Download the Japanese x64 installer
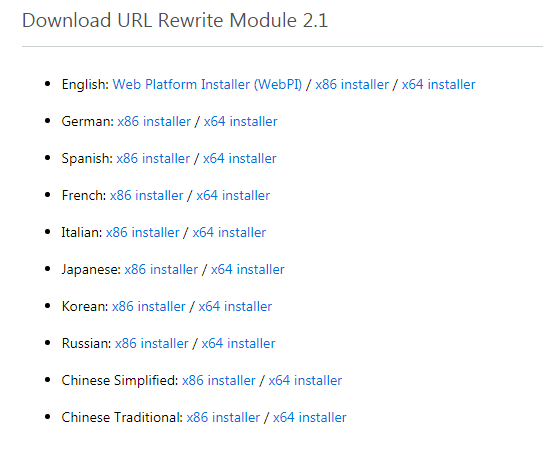 [x=248, y=270]
